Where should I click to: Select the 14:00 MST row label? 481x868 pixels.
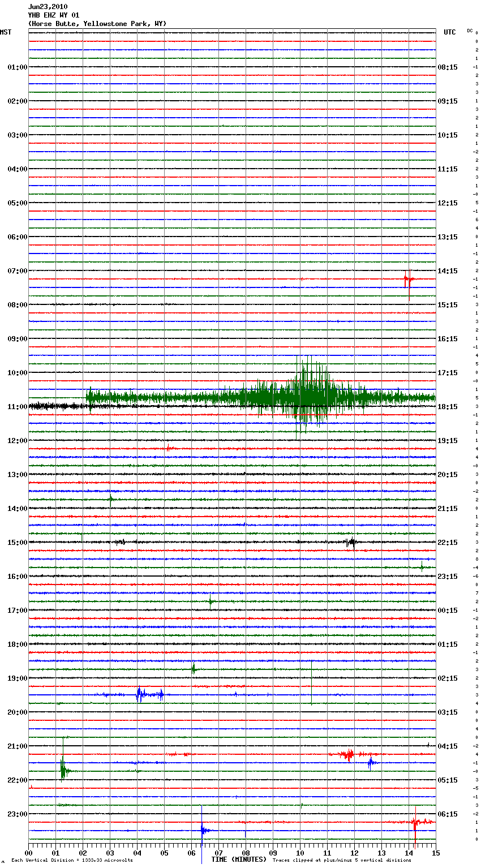(x=17, y=509)
